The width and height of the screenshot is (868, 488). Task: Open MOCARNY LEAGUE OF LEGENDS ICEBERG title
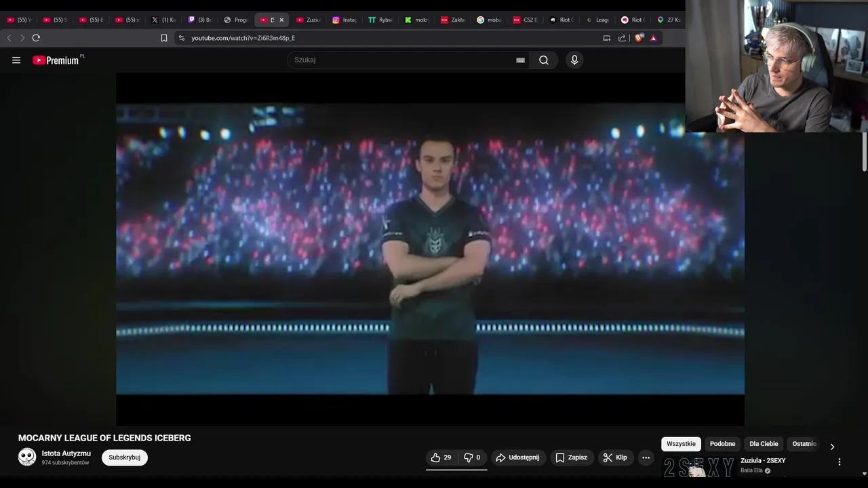[x=104, y=438]
